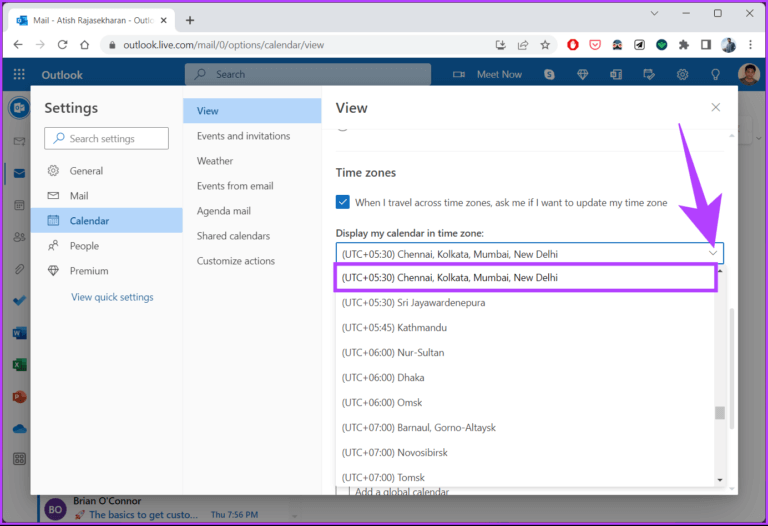Click the browser back arrow
This screenshot has height=526, width=768.
click(18, 45)
